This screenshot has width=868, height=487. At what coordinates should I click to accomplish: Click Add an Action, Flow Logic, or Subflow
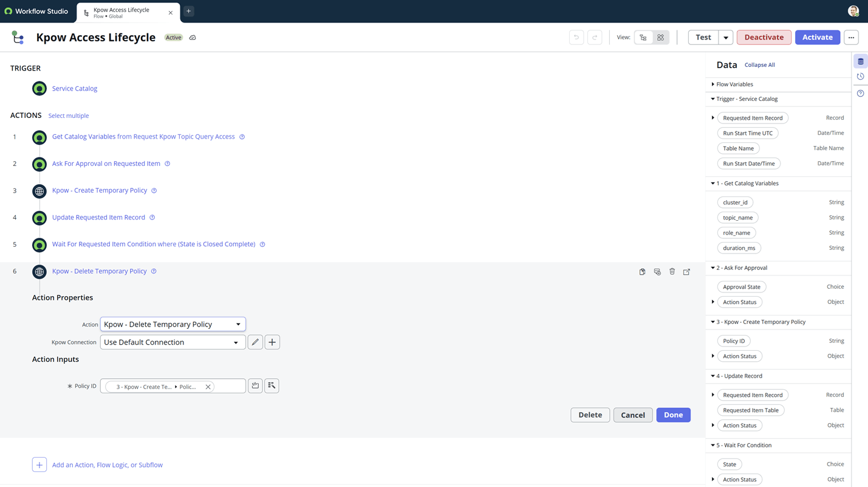point(108,465)
